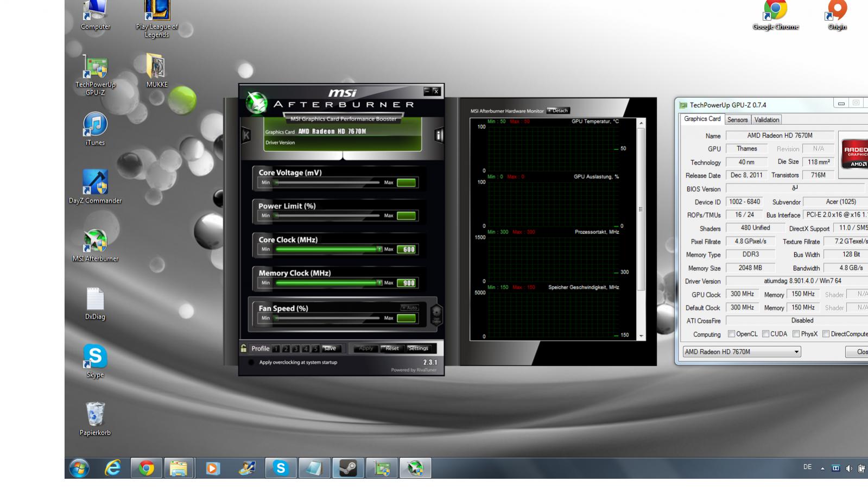
Task: Click the Driver Version field atiumdag 8.901.4.0
Action: coord(797,281)
